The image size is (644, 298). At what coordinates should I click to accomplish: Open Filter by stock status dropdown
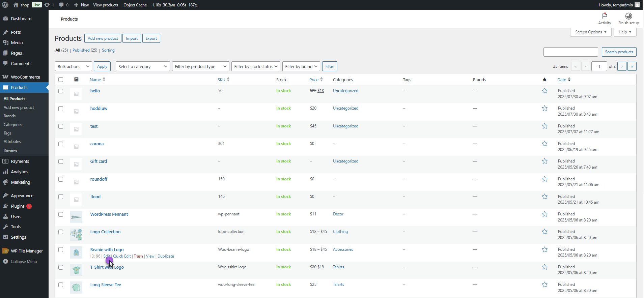pyautogui.click(x=256, y=66)
